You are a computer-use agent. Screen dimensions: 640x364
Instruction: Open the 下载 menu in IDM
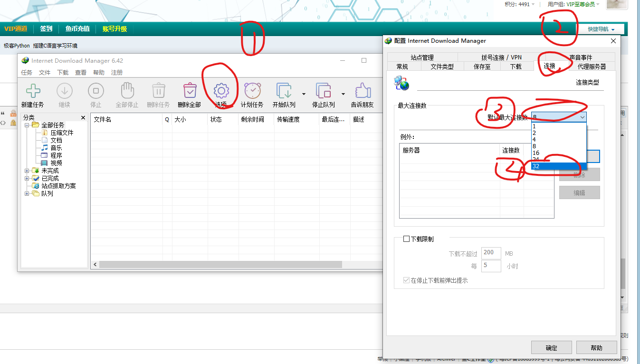(63, 73)
